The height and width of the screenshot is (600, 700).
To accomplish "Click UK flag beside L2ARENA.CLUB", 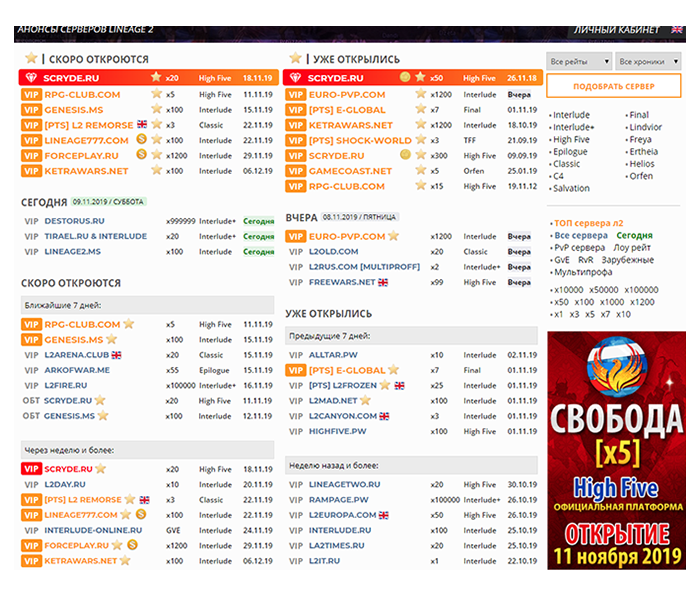I will click(x=116, y=355).
